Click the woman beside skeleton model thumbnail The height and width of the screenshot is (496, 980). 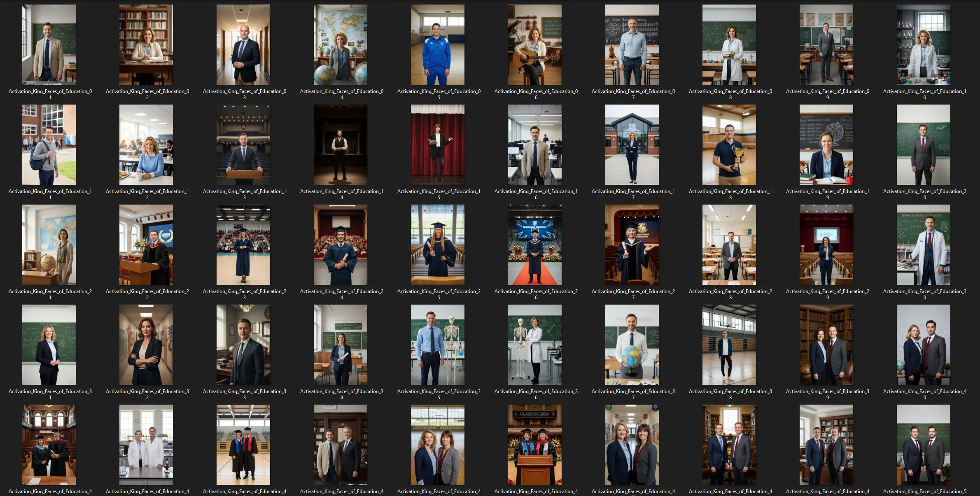pyautogui.click(x=534, y=345)
